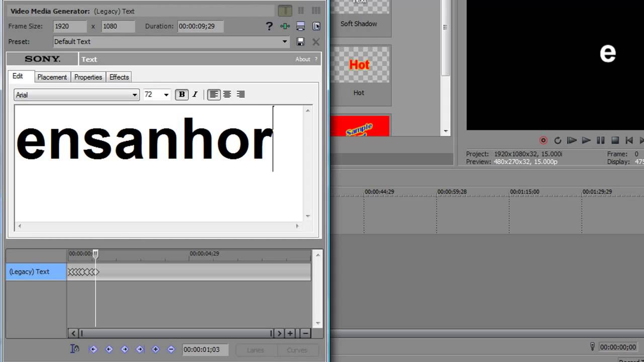The height and width of the screenshot is (362, 644).
Task: Jump to the first keyframe
Action: coord(93,349)
